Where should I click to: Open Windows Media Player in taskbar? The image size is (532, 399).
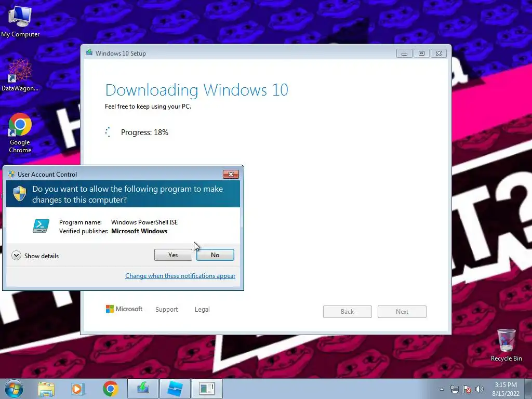78,389
